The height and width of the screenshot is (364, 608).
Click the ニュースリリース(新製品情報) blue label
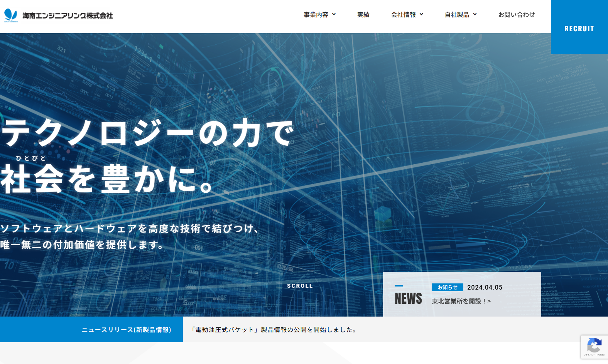click(126, 330)
